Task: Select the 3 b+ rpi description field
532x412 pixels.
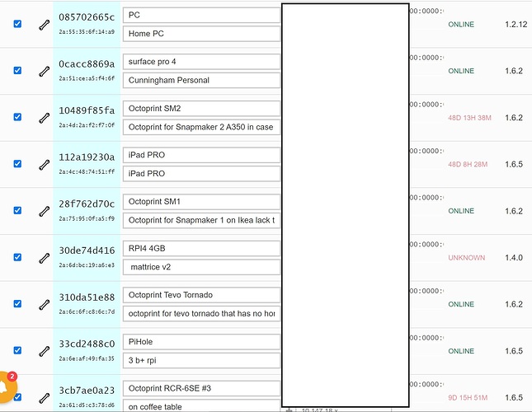Action: [x=201, y=360]
